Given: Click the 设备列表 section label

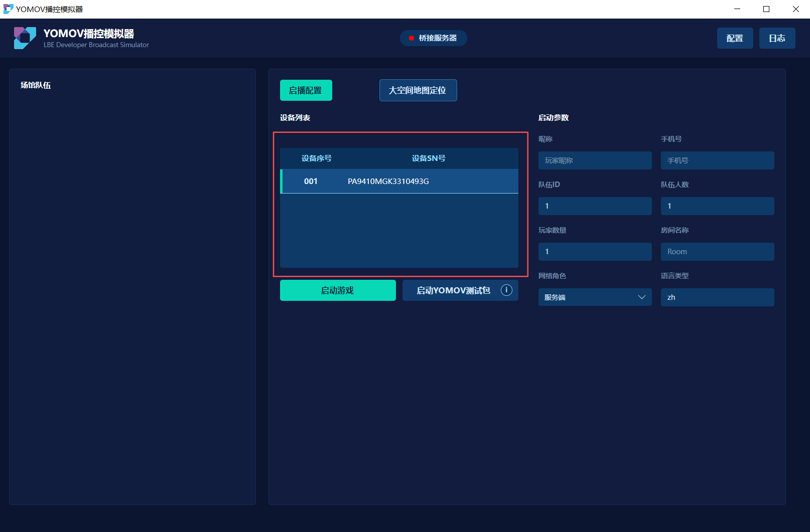Looking at the screenshot, I should (x=295, y=118).
